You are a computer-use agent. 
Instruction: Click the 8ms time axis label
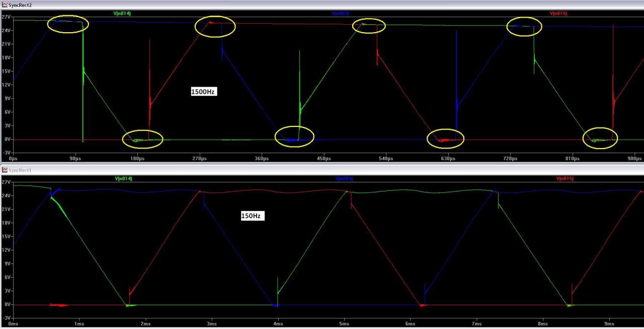pos(543,324)
